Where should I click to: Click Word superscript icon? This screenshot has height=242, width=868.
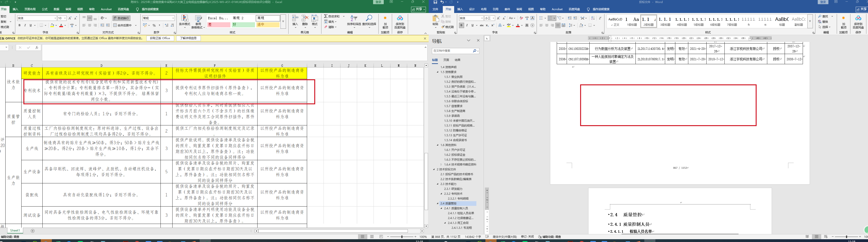pyautogui.click(x=493, y=25)
